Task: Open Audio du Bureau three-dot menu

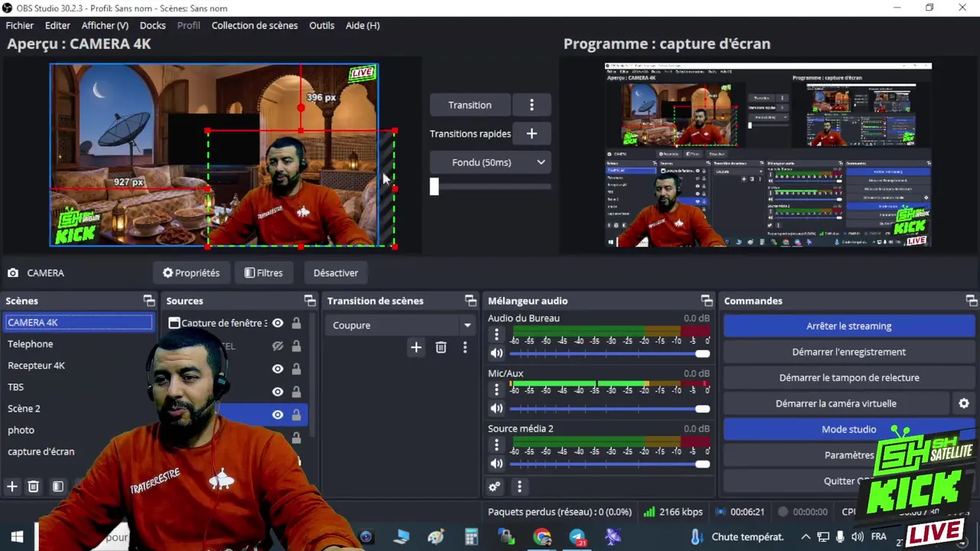Action: 496,334
